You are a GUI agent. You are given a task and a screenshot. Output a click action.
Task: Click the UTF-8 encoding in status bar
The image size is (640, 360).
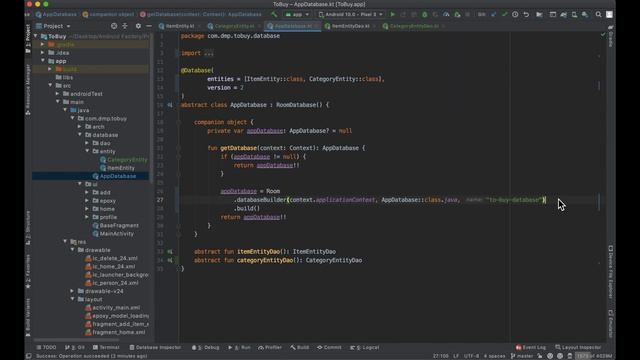coord(471,356)
